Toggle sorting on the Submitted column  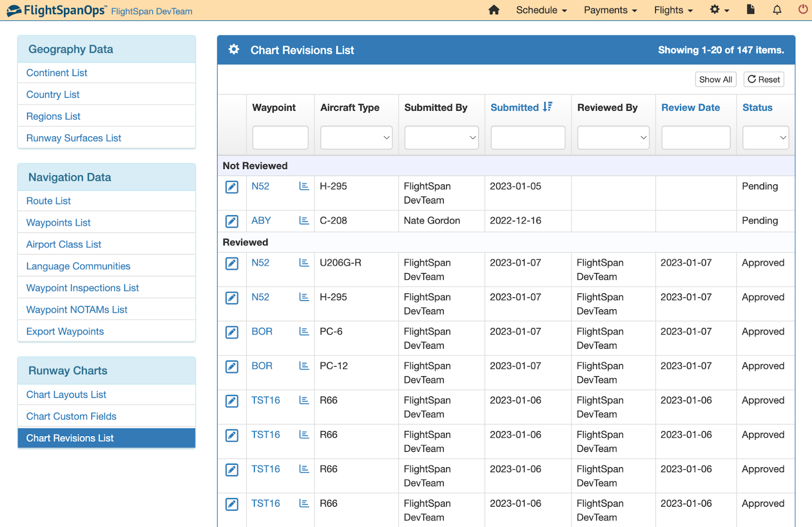point(519,107)
